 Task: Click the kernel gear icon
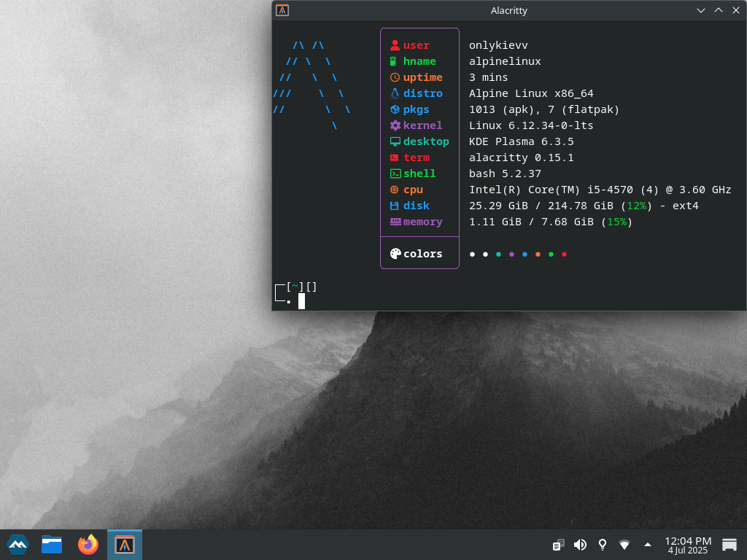coord(395,125)
